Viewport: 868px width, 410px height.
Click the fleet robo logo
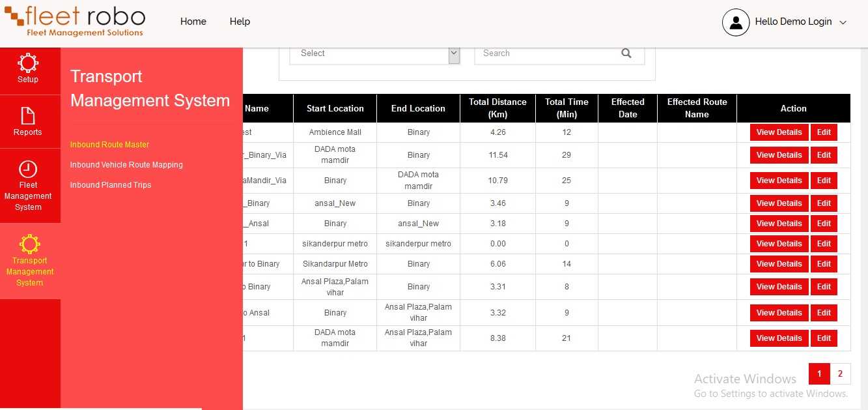(75, 21)
